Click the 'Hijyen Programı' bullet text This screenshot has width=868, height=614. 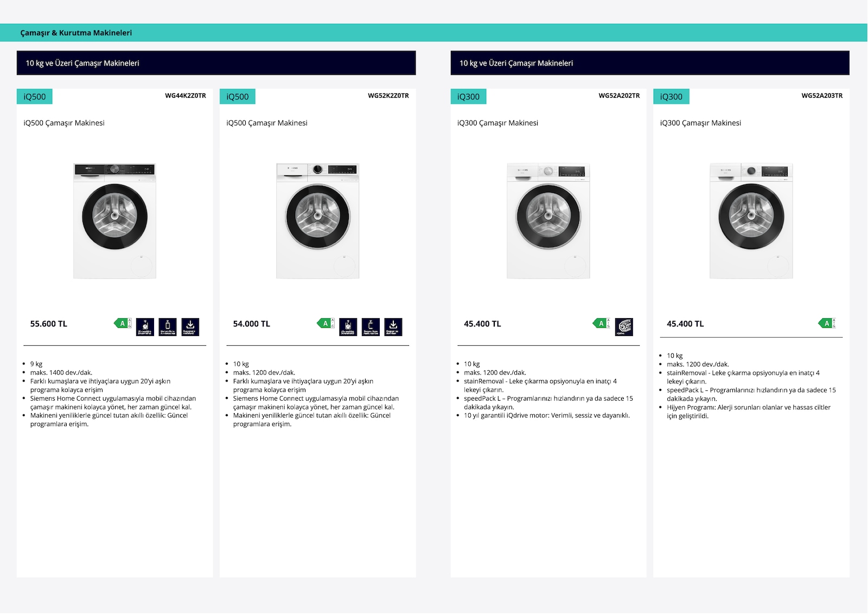(x=749, y=412)
